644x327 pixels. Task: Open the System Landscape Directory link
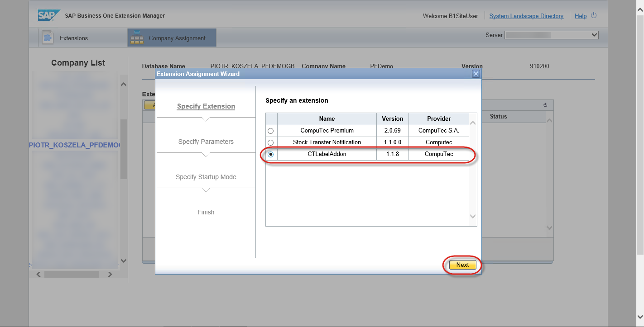click(x=526, y=16)
